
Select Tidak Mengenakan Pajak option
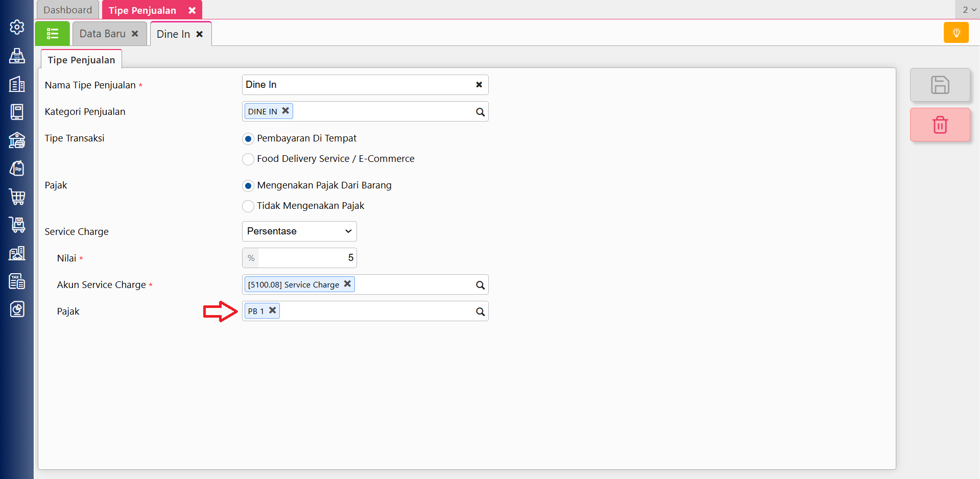(x=248, y=206)
